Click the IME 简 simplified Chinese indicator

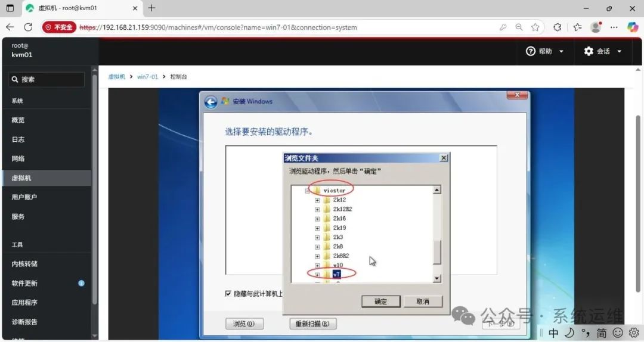pyautogui.click(x=602, y=333)
